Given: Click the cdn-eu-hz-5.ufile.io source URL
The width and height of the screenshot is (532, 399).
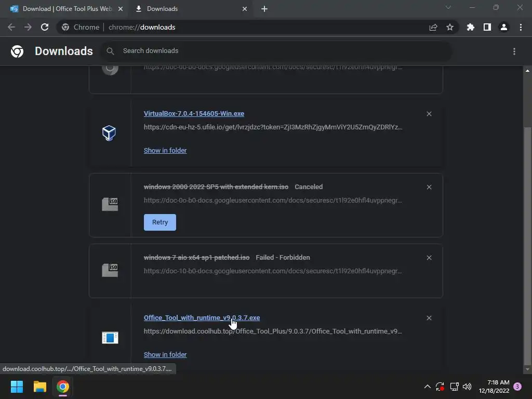Looking at the screenshot, I should click(x=273, y=127).
